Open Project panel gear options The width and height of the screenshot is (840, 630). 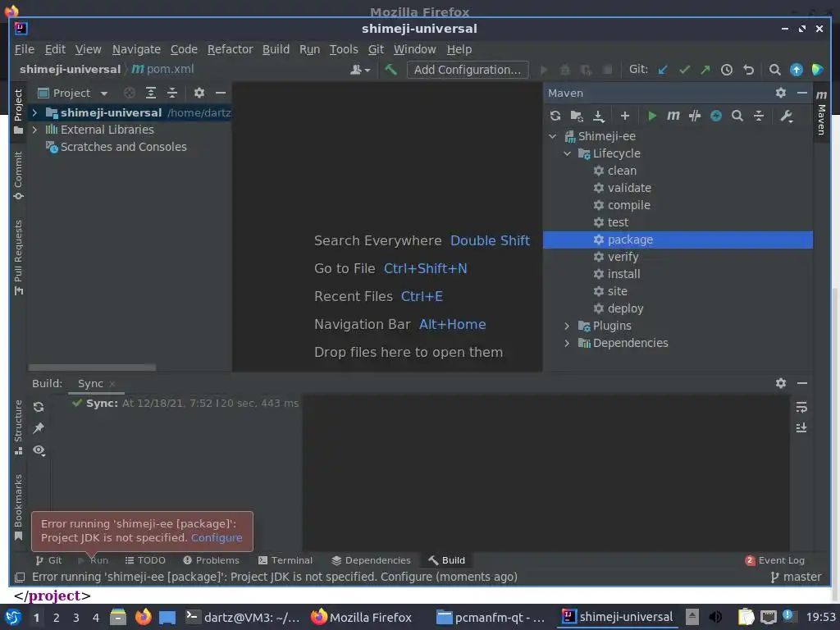[x=199, y=93]
